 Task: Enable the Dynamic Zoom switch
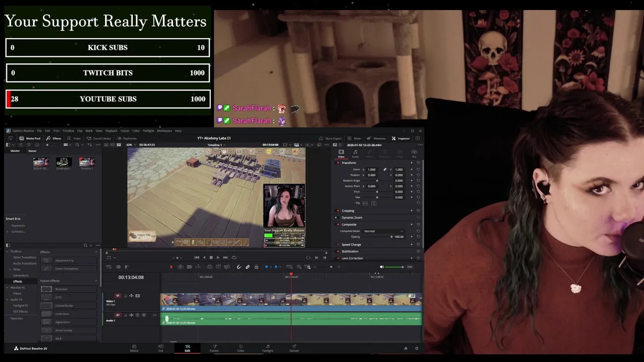(x=337, y=218)
